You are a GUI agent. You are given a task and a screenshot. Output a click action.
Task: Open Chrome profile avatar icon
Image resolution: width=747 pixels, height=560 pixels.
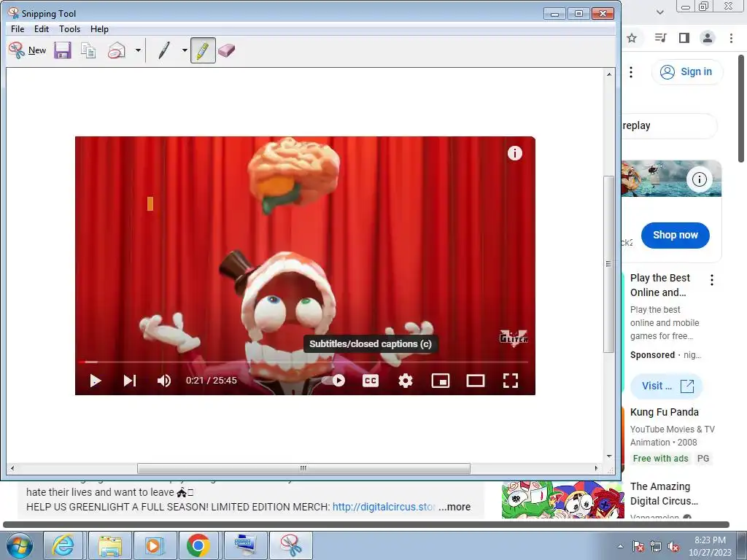(708, 38)
